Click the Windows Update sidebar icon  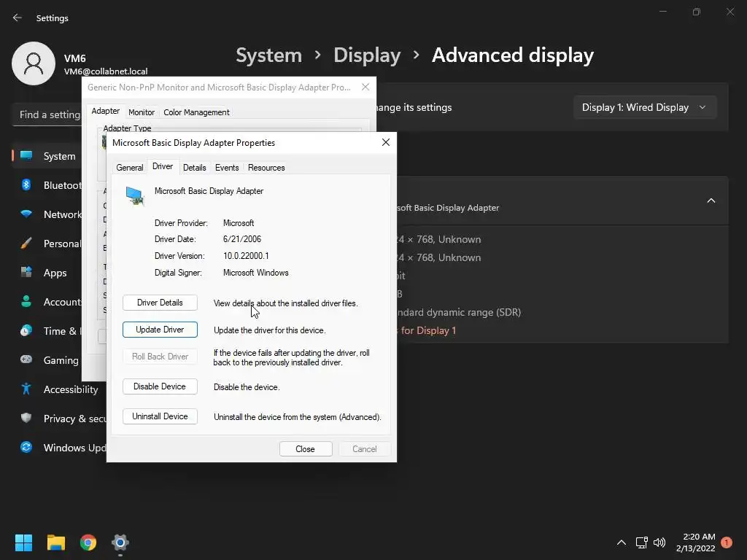[x=26, y=447]
